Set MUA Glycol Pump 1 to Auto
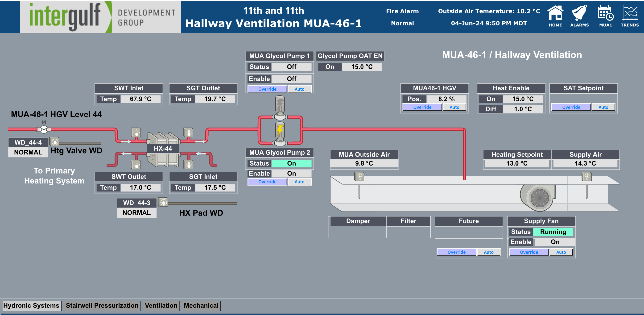The height and width of the screenshot is (315, 644). (x=300, y=89)
